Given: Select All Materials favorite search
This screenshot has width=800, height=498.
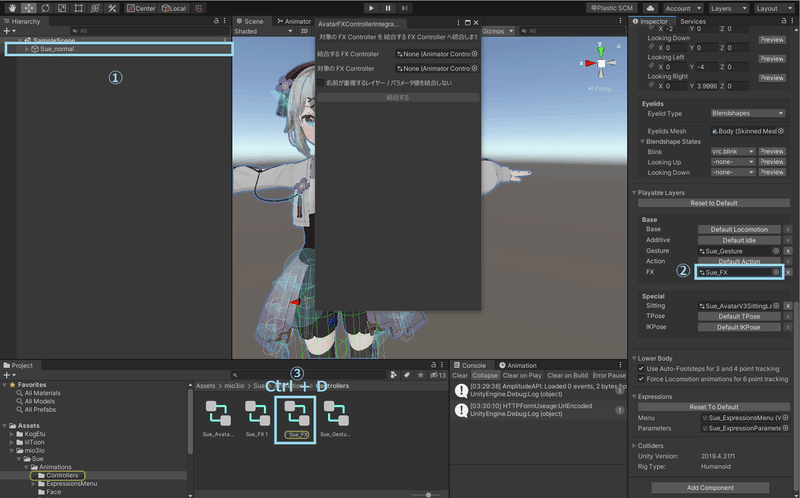Looking at the screenshot, I should [x=42, y=393].
